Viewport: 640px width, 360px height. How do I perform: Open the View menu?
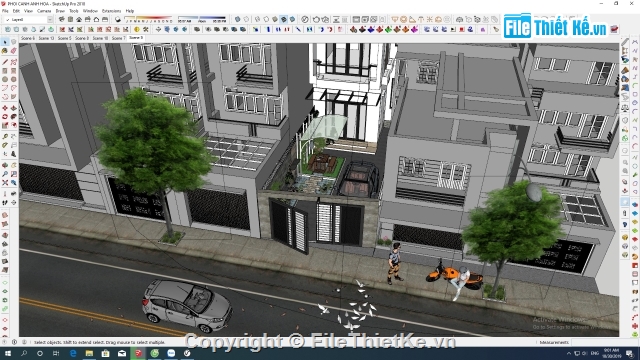tap(28, 11)
